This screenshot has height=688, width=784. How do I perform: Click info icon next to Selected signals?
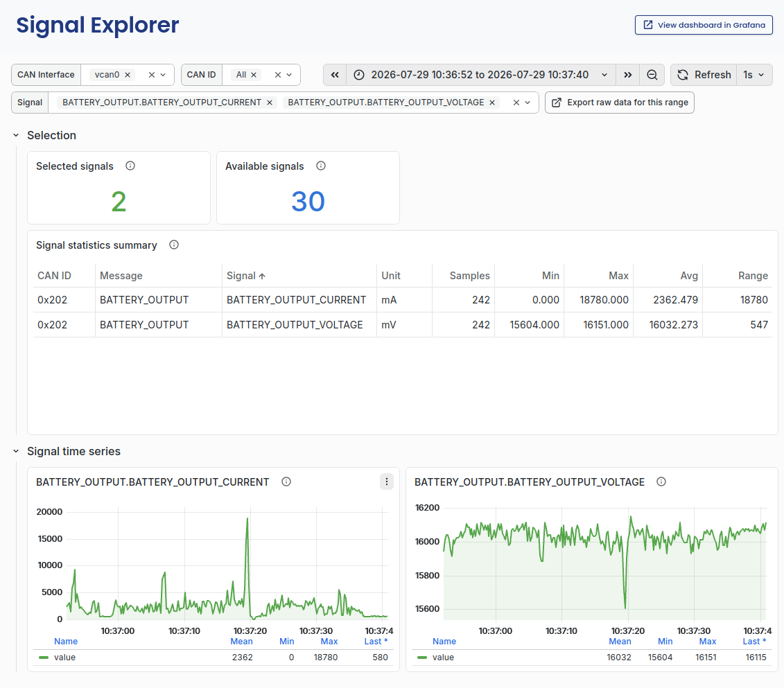[130, 166]
